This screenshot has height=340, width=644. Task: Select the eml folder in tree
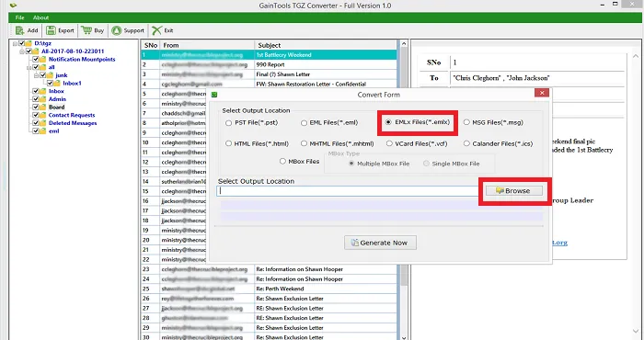pos(53,131)
